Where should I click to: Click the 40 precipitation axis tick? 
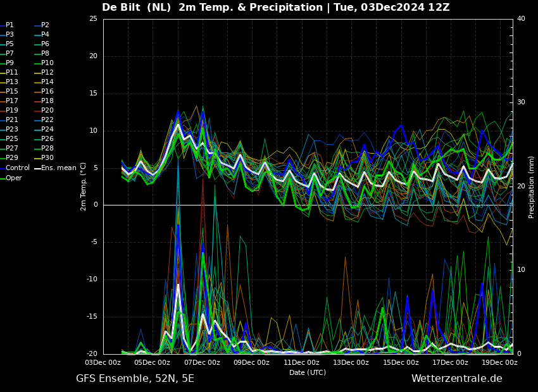pos(521,19)
